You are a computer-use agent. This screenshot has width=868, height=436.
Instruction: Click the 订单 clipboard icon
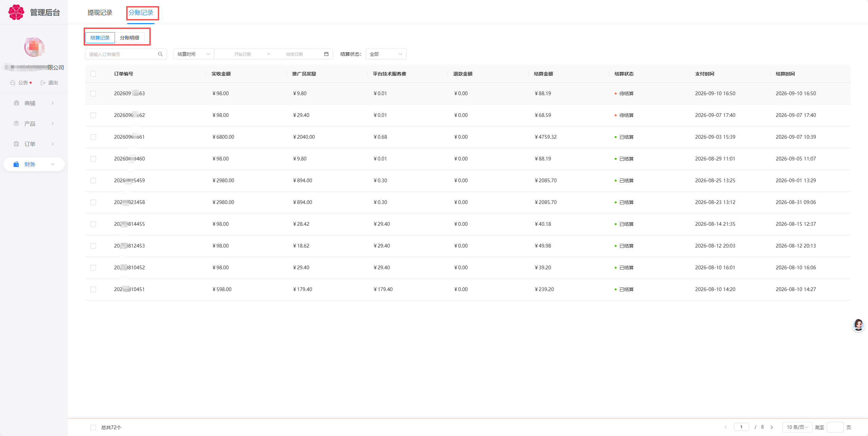click(16, 144)
